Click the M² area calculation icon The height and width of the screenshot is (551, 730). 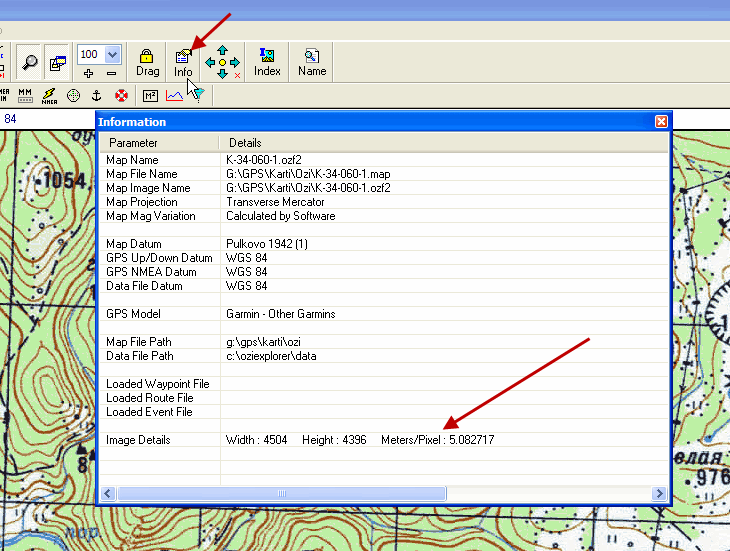coord(150,96)
